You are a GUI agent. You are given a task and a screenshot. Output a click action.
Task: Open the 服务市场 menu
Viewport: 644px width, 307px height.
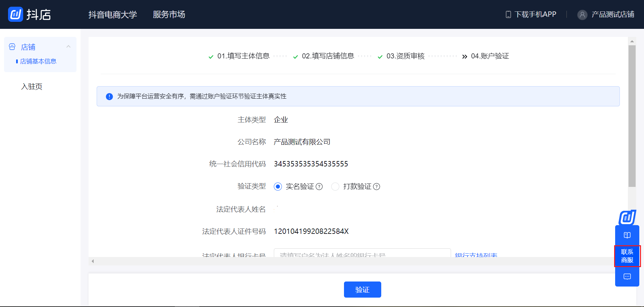coord(169,14)
